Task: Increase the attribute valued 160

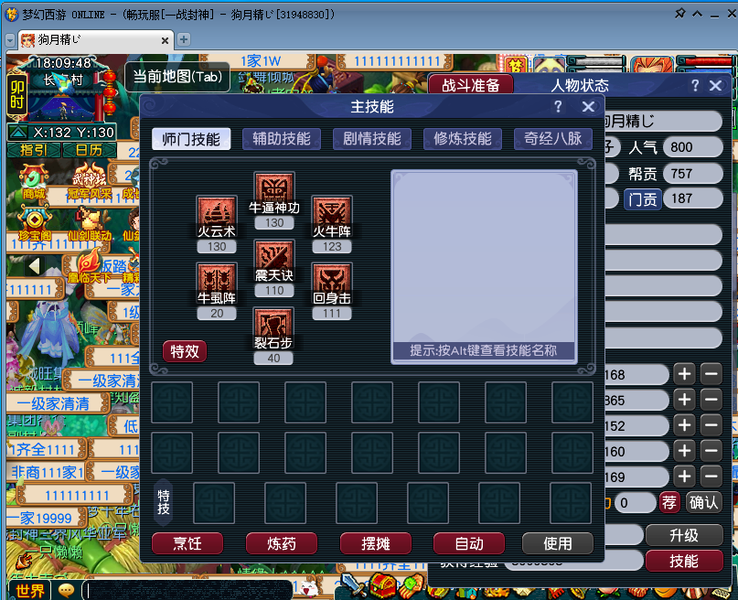Action: point(684,451)
